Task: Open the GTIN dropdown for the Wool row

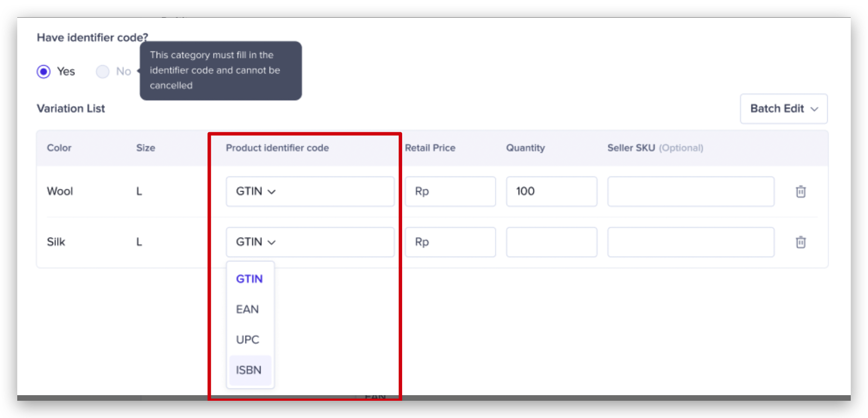Action: point(309,191)
